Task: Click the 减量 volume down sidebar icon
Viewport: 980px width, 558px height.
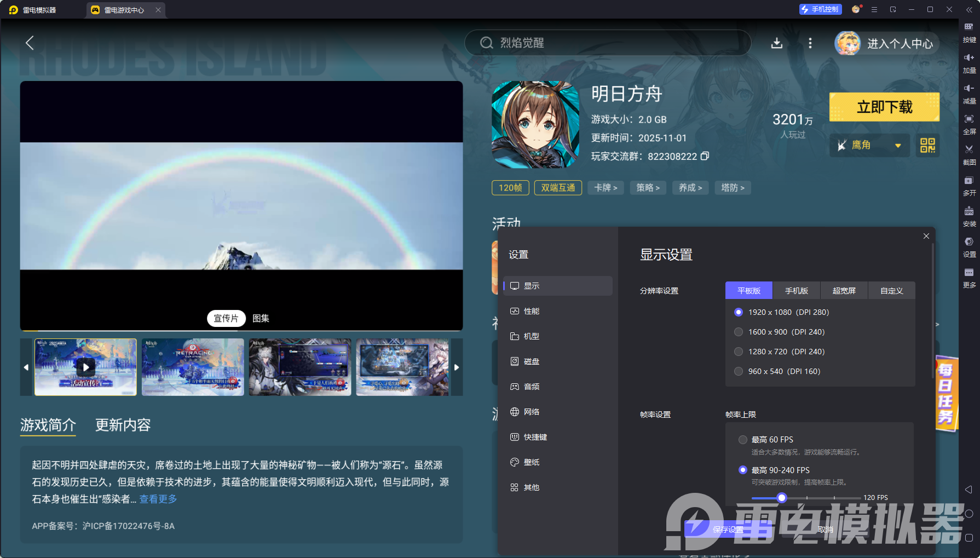Action: 969,94
